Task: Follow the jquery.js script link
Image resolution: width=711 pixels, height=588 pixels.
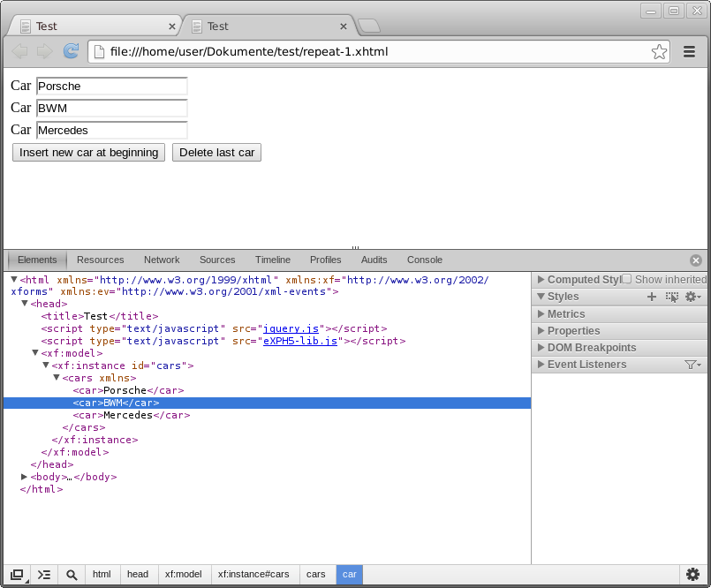Action: (291, 328)
